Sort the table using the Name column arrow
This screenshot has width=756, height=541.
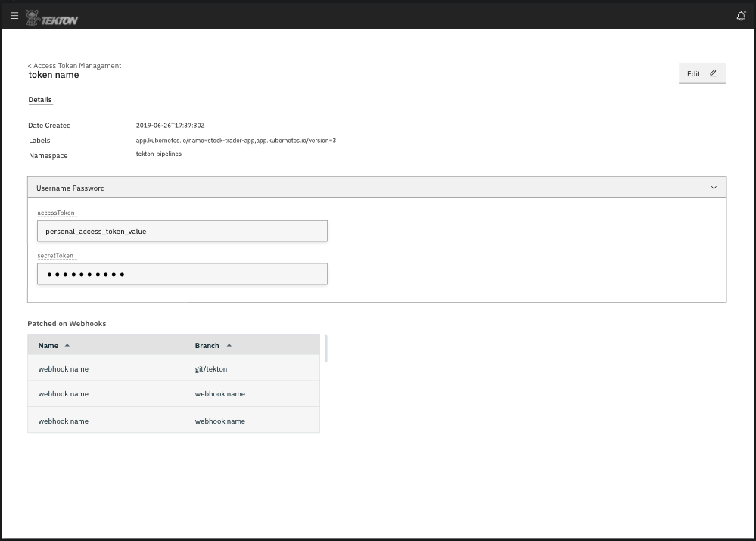click(67, 345)
